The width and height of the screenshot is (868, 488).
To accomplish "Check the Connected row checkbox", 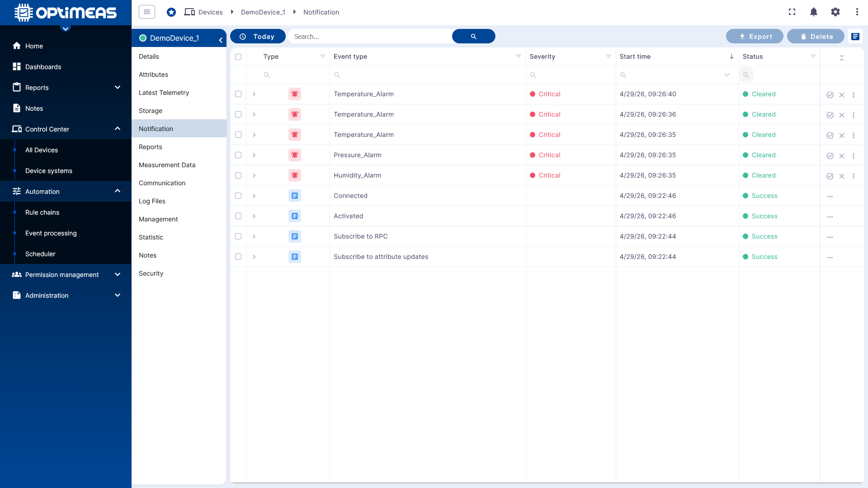I will click(x=238, y=196).
